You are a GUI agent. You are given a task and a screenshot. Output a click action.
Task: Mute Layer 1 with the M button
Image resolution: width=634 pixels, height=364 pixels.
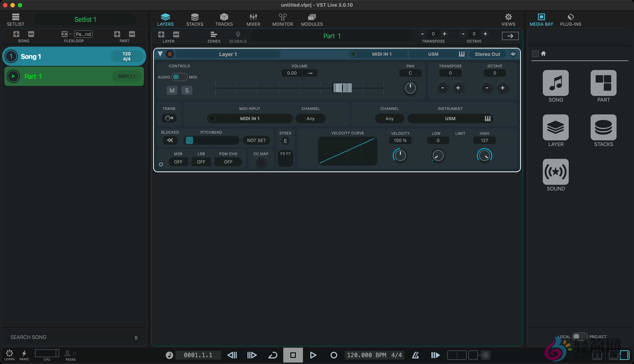click(x=172, y=90)
